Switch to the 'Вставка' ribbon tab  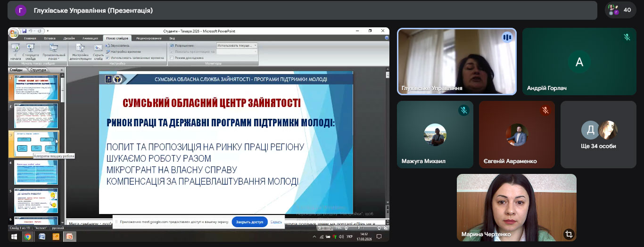[50, 38]
